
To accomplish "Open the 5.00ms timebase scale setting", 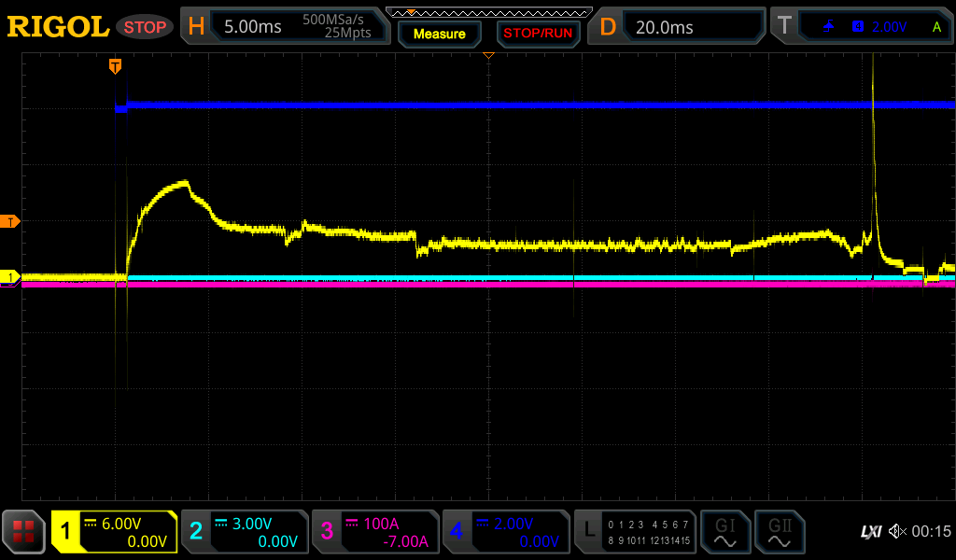I will (253, 27).
